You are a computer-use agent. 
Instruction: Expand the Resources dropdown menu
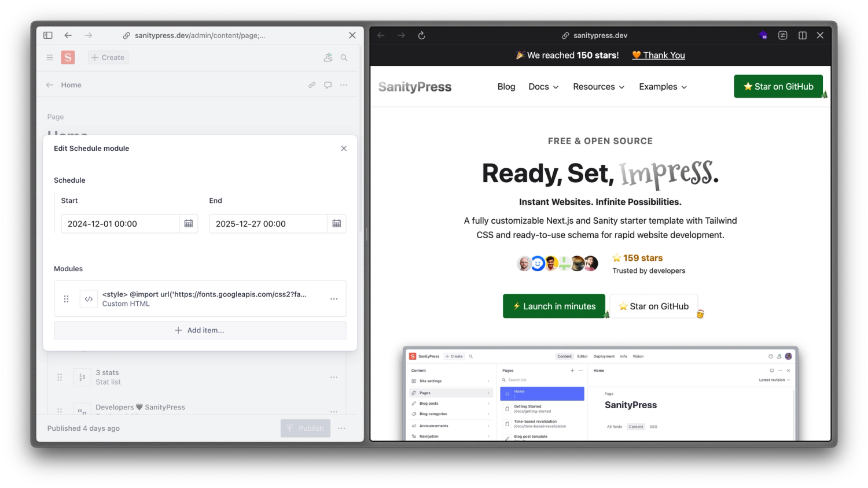[599, 87]
